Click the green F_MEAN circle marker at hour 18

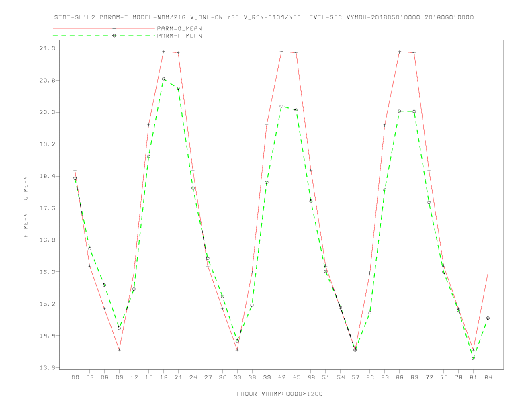coord(163,79)
